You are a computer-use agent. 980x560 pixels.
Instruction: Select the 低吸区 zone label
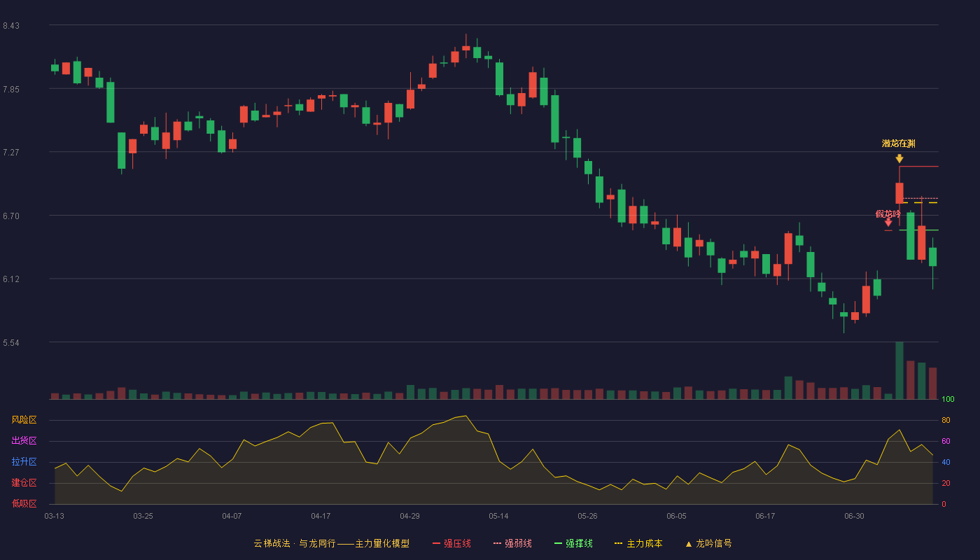[24, 504]
